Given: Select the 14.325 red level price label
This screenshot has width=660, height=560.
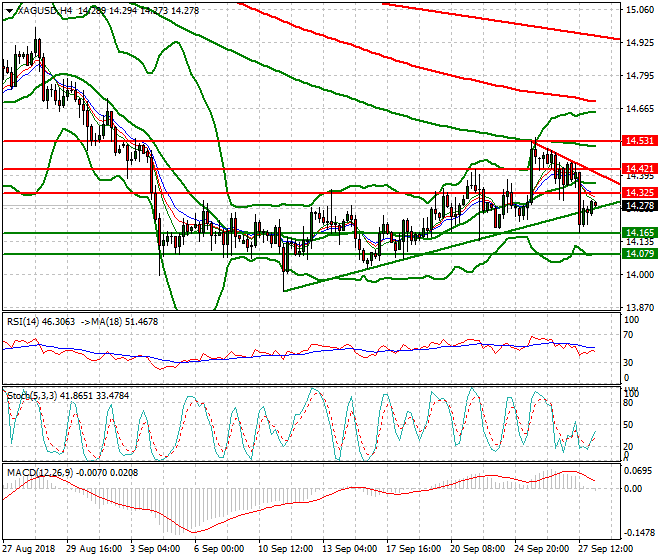Looking at the screenshot, I should pyautogui.click(x=640, y=193).
